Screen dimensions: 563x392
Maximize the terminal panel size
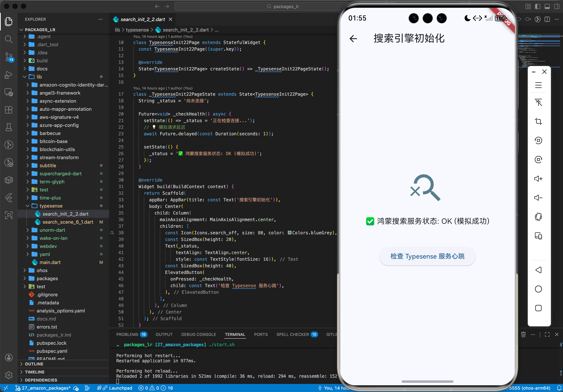pos(547,335)
